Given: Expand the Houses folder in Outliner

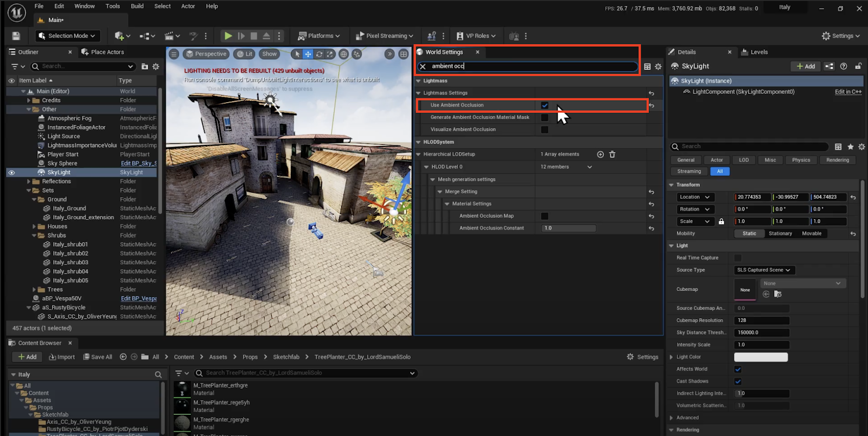Looking at the screenshot, I should click(x=34, y=226).
